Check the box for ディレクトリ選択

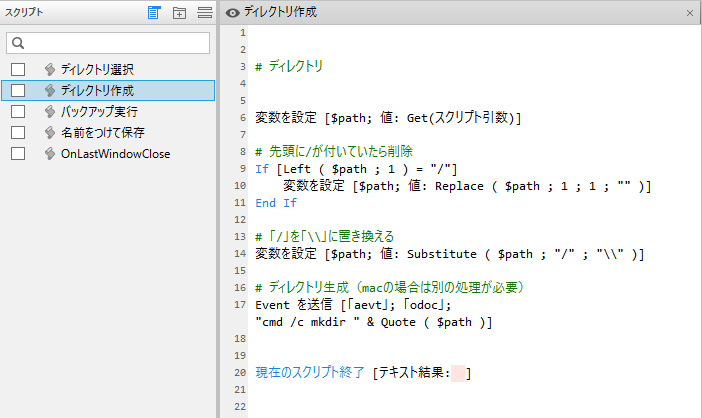18,69
